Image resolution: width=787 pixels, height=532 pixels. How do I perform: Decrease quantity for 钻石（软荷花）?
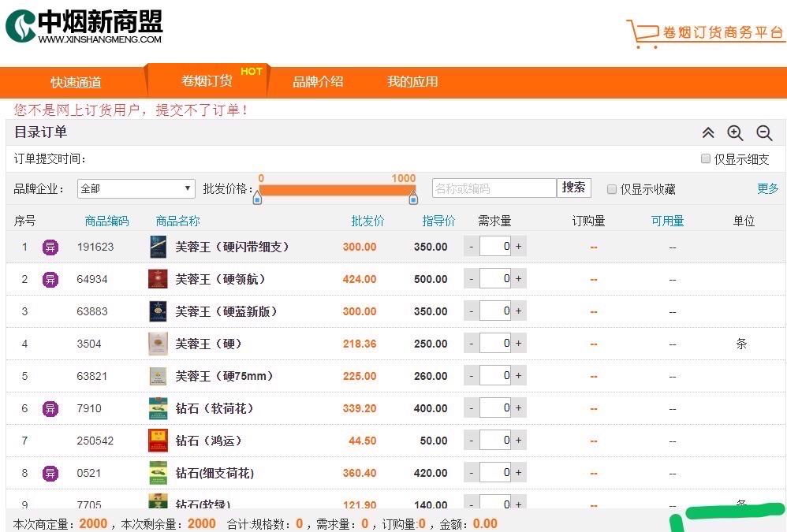click(x=472, y=407)
